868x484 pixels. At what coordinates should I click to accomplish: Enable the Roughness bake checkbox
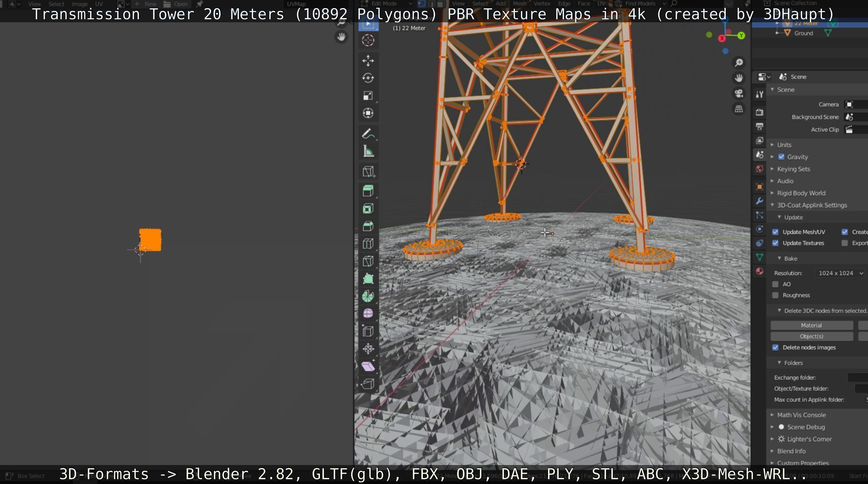click(775, 295)
